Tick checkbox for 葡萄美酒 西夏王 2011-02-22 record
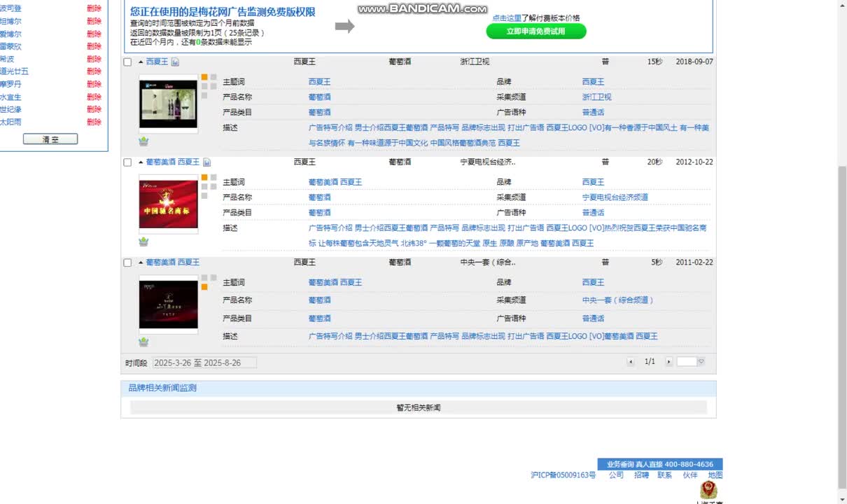The width and height of the screenshot is (847, 504). 127,262
